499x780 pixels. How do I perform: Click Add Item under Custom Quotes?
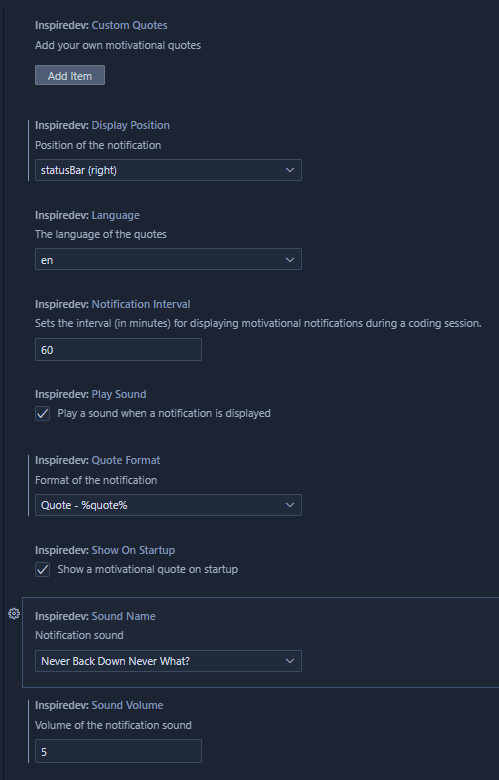click(70, 76)
